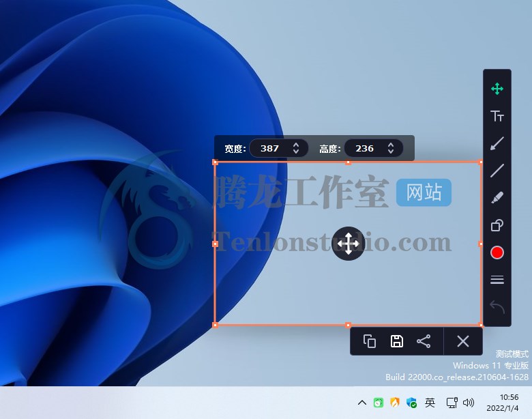Show hidden system tray icons
Image resolution: width=532 pixels, height=419 pixels.
pyautogui.click(x=362, y=403)
